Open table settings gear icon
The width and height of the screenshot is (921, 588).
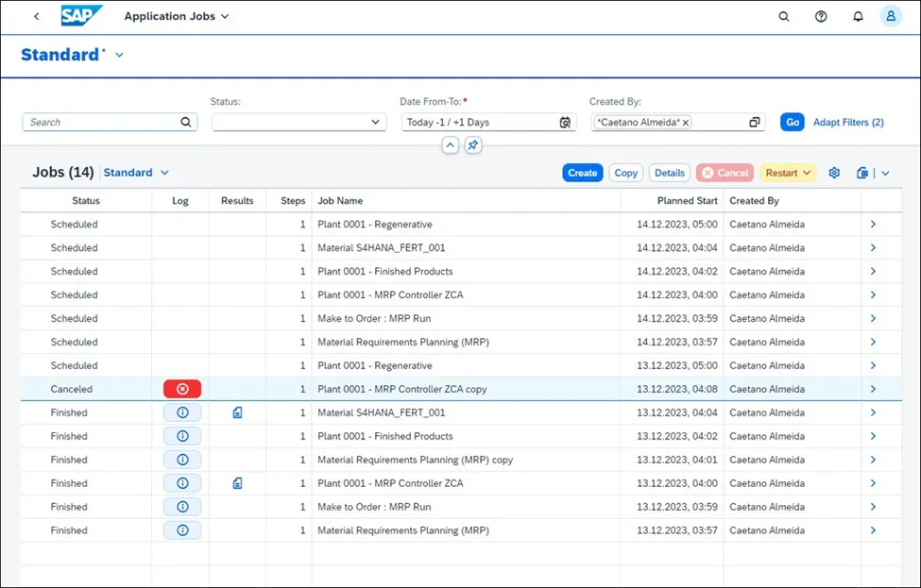(x=834, y=173)
